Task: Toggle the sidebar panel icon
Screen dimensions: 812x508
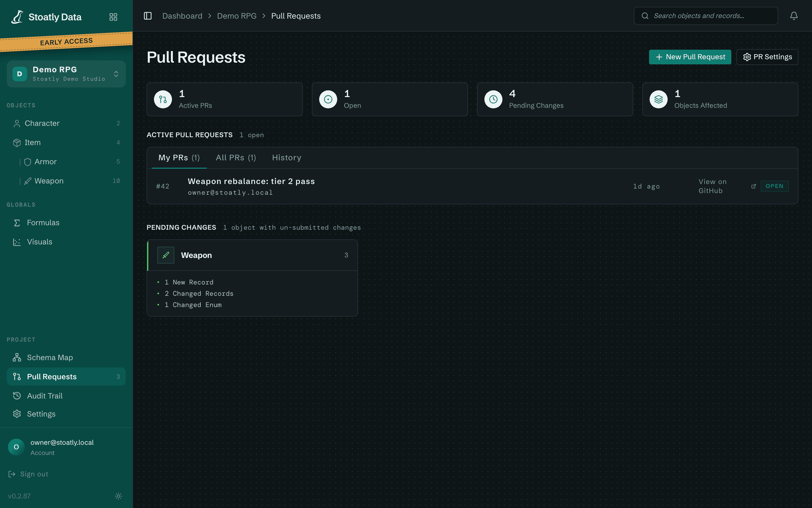Action: click(148, 16)
